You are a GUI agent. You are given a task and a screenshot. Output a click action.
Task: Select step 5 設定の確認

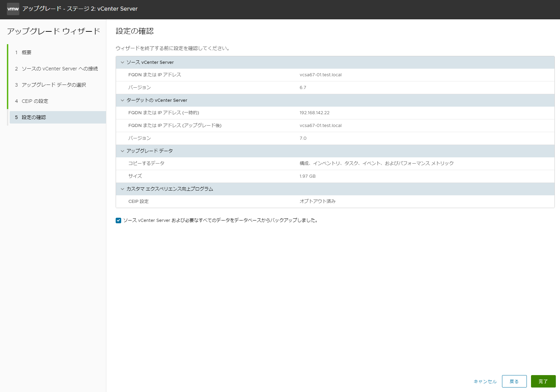coord(58,117)
